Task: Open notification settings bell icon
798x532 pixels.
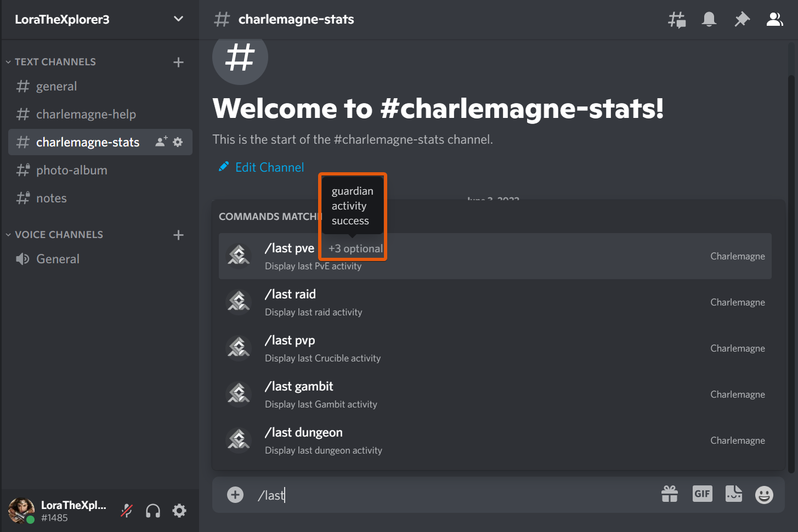Action: (709, 20)
